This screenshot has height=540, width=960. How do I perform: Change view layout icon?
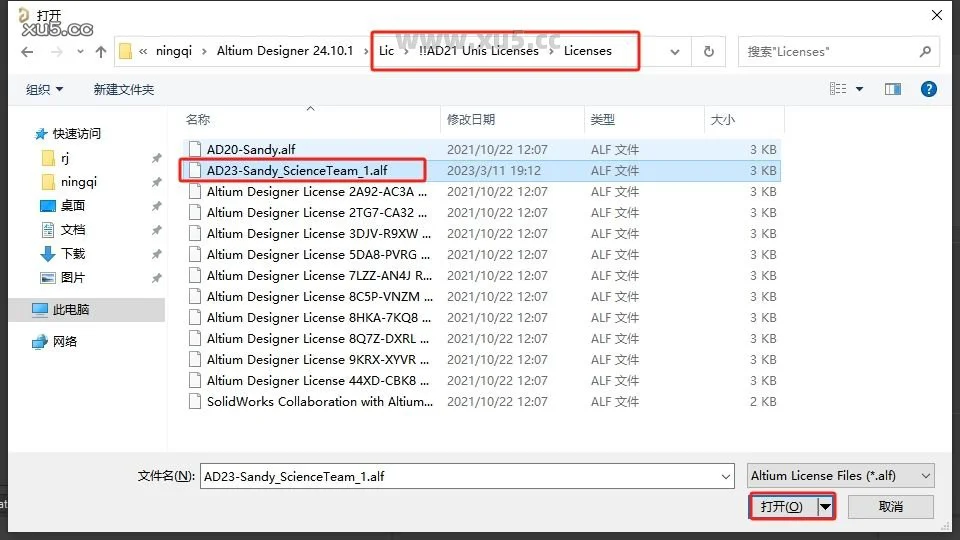point(838,89)
